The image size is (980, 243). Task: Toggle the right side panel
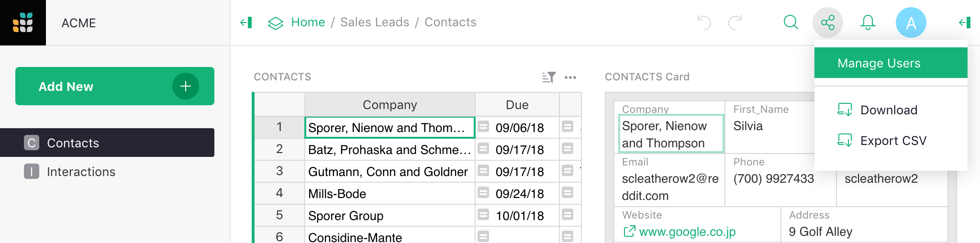(965, 22)
